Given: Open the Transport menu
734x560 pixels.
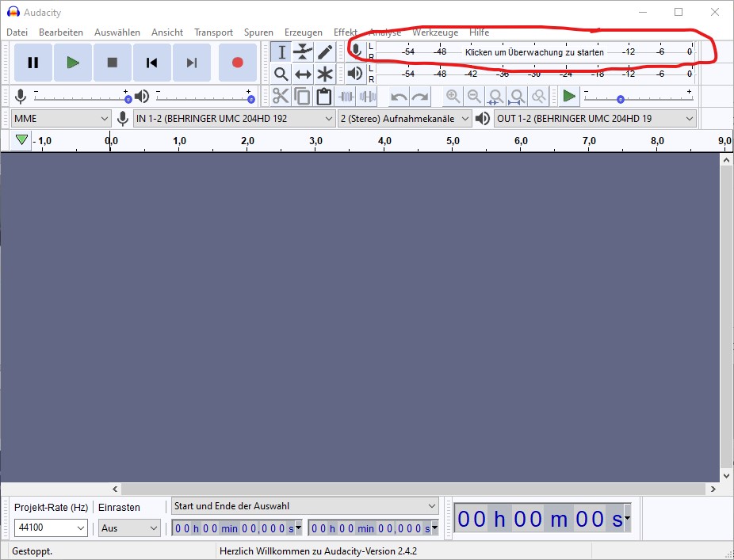Looking at the screenshot, I should tap(213, 32).
